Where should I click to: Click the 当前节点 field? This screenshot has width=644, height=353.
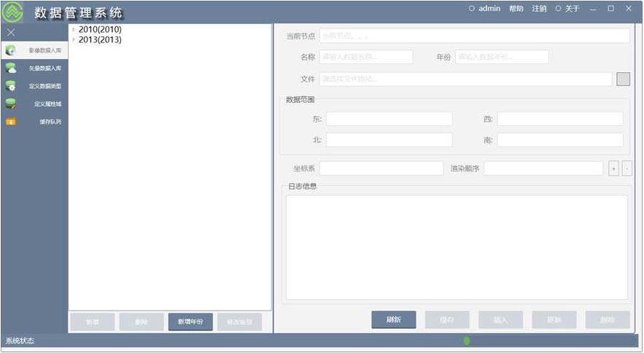(474, 36)
